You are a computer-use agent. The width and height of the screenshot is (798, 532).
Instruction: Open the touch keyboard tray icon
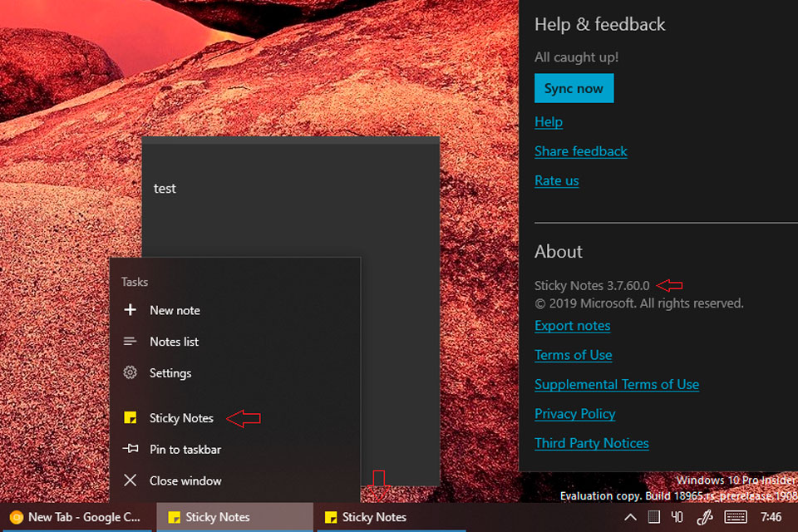click(736, 517)
